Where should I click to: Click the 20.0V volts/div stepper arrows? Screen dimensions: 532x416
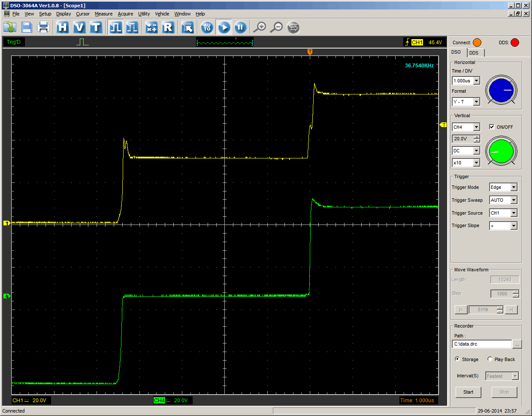click(x=477, y=139)
